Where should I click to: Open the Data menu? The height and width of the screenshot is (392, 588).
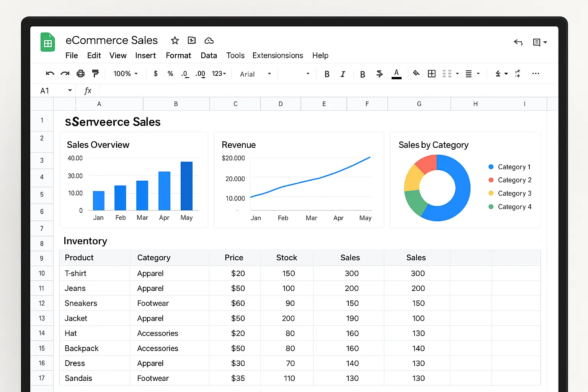[x=209, y=56]
